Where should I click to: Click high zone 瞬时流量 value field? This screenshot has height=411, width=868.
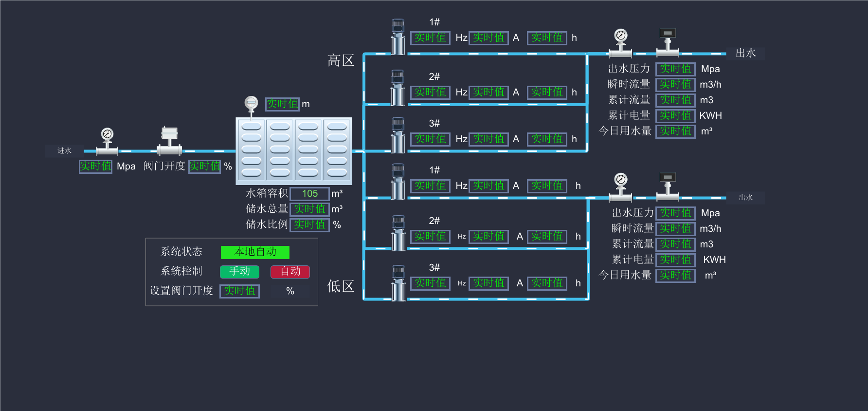pyautogui.click(x=675, y=85)
